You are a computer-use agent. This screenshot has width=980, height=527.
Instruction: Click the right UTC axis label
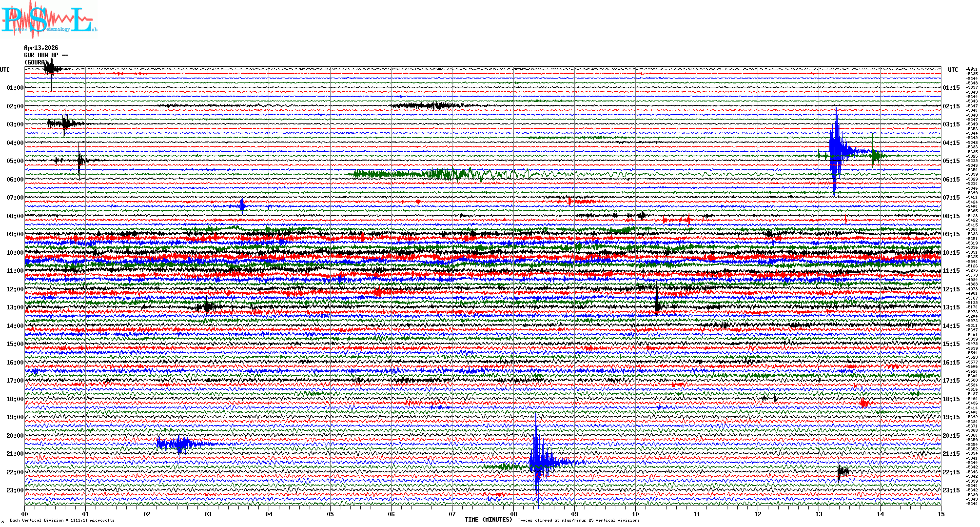(x=953, y=70)
